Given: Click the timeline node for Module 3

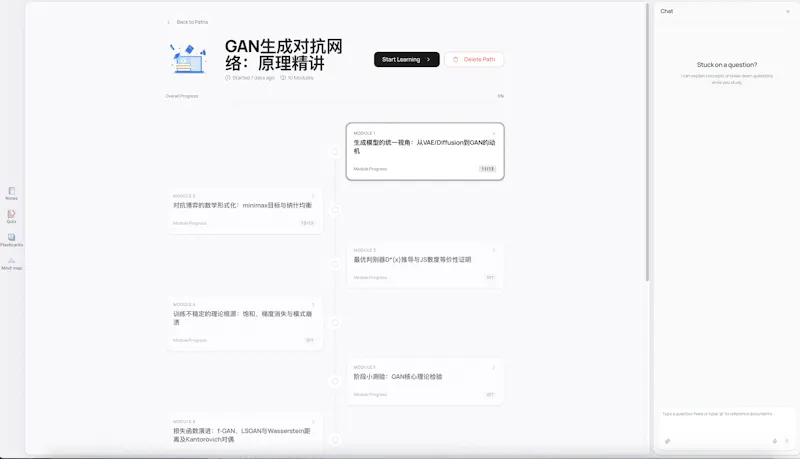Looking at the screenshot, I should click(335, 264).
